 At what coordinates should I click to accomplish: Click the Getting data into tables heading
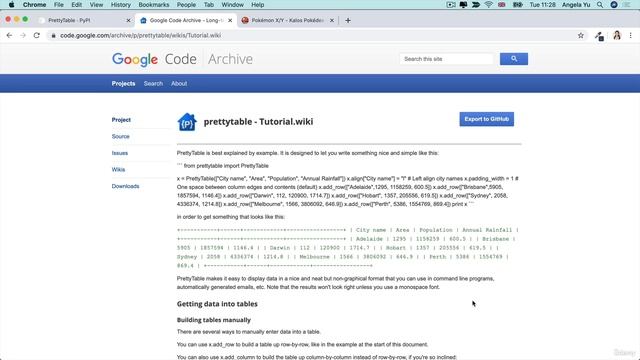(x=217, y=304)
